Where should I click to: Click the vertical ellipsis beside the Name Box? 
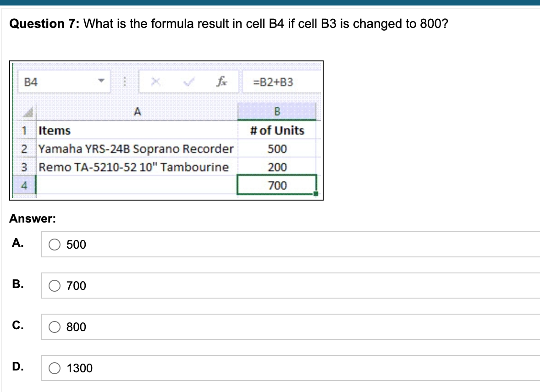(x=125, y=82)
